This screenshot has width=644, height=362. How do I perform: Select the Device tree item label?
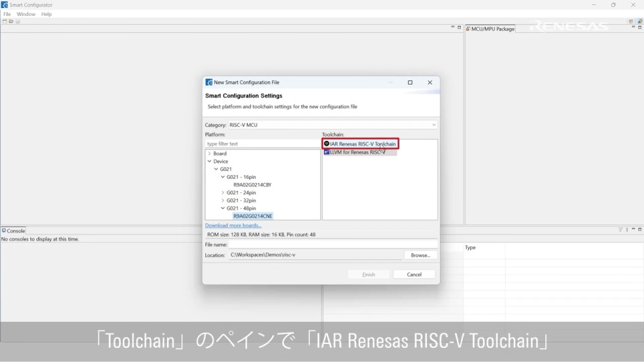point(221,162)
